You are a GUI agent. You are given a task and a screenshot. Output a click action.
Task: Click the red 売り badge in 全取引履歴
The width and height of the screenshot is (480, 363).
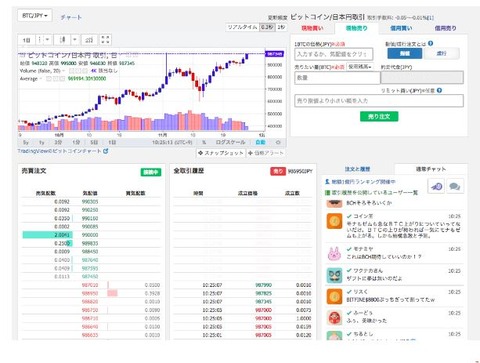(x=277, y=171)
